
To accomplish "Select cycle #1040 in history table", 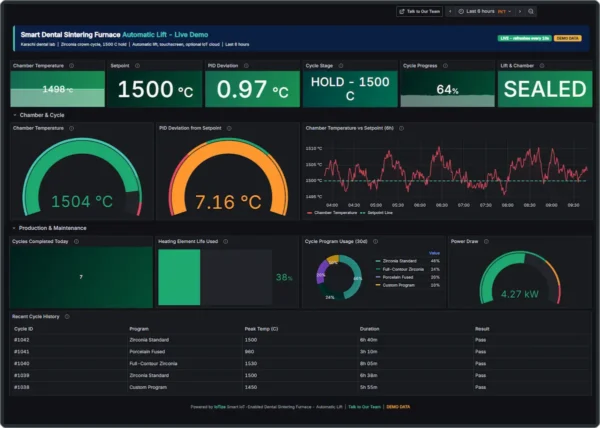I will 300,364.
